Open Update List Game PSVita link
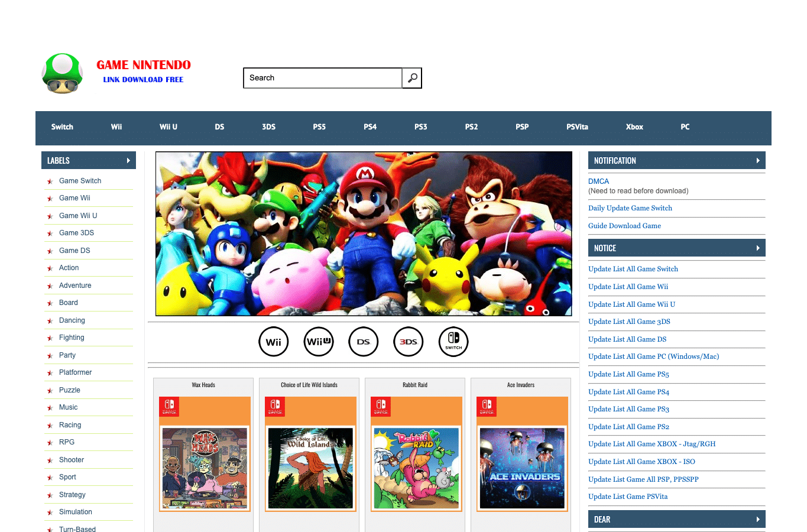The height and width of the screenshot is (532, 807). click(628, 497)
